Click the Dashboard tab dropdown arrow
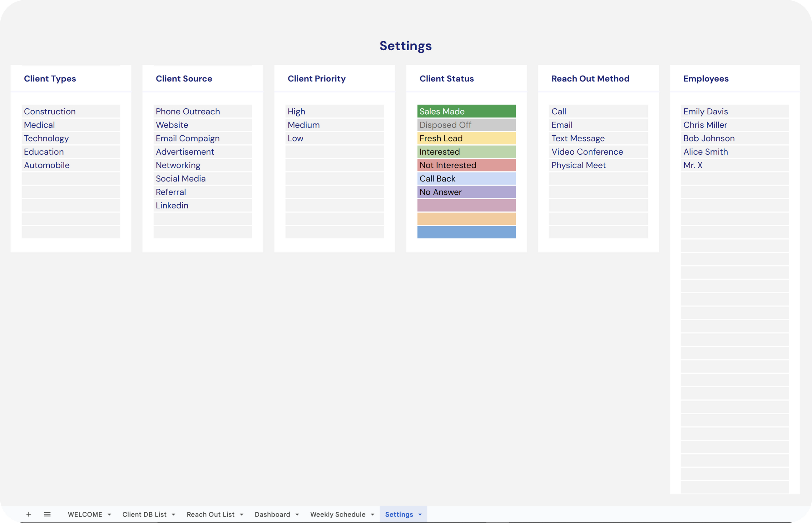The height and width of the screenshot is (523, 812). 297,515
